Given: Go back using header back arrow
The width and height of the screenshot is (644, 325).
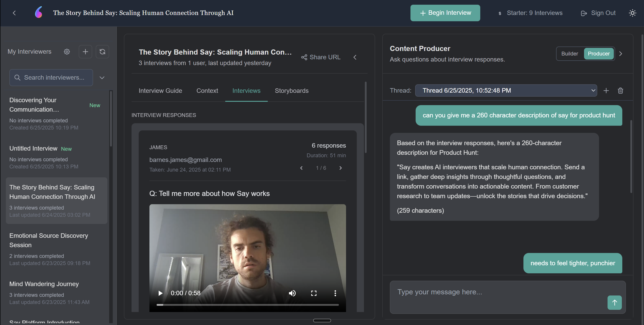Looking at the screenshot, I should pyautogui.click(x=14, y=13).
